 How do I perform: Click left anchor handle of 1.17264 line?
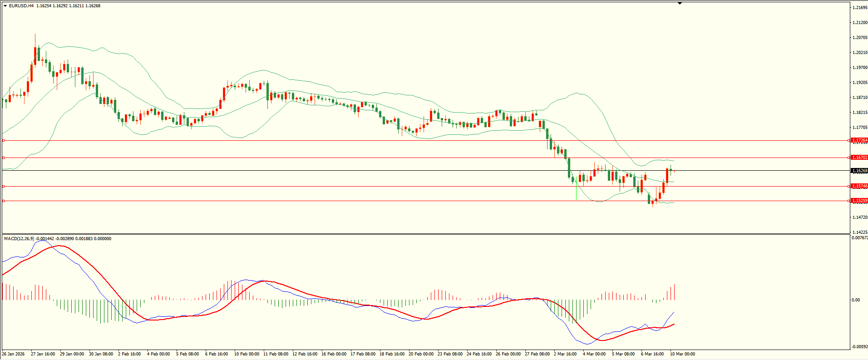pyautogui.click(x=4, y=140)
